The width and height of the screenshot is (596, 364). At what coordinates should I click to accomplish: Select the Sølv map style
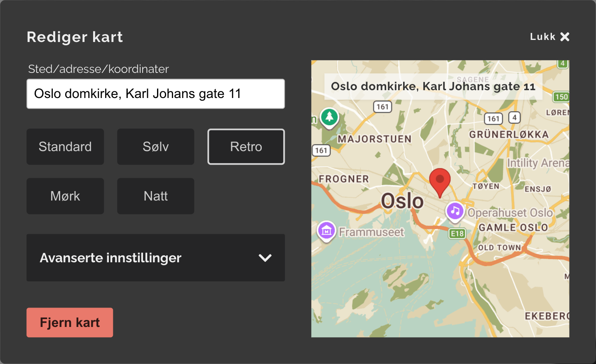coord(156,147)
